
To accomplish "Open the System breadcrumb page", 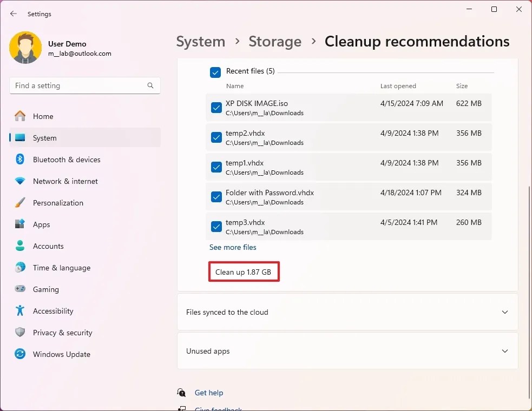I will tap(201, 42).
